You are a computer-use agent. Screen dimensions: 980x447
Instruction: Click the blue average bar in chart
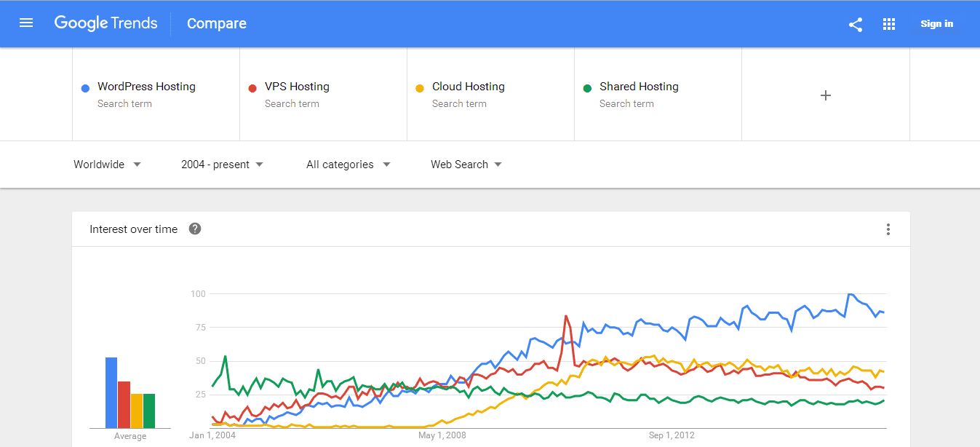(x=111, y=392)
